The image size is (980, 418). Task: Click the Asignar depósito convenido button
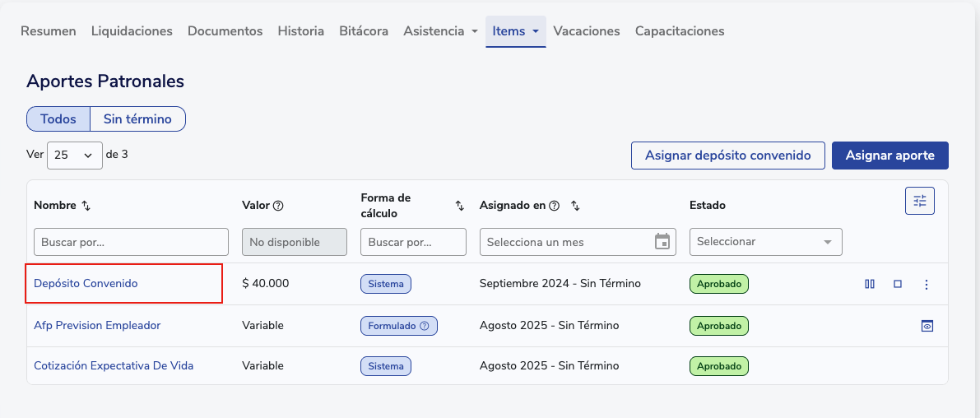727,156
